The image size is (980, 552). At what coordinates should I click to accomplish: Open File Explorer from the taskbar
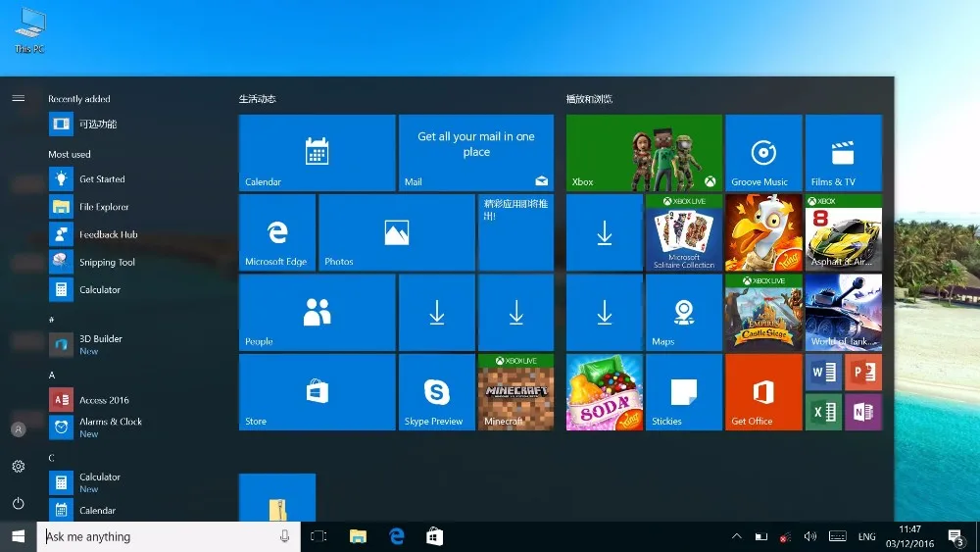pos(358,536)
